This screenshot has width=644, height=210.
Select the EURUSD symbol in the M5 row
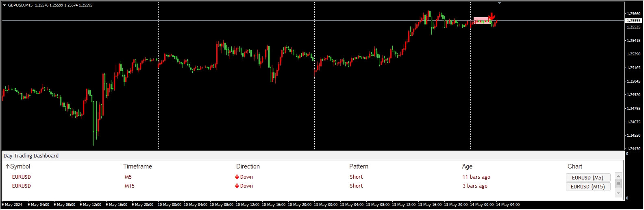click(x=22, y=177)
